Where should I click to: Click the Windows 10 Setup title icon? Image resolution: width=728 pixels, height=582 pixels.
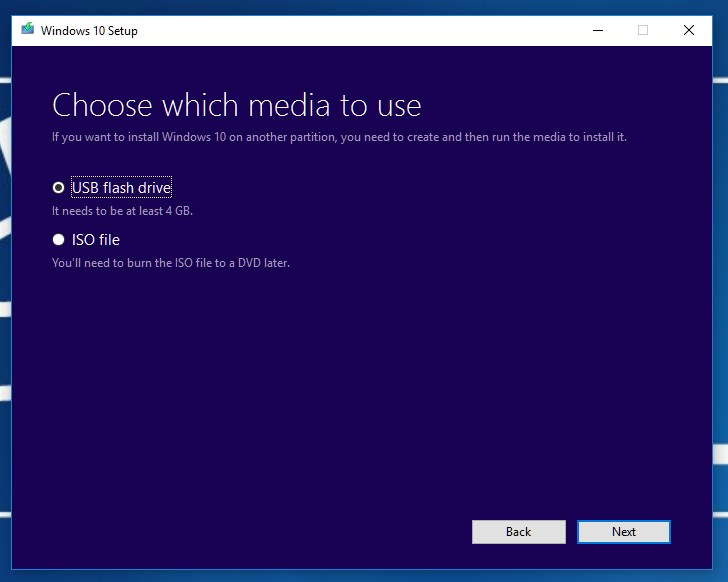(x=28, y=30)
